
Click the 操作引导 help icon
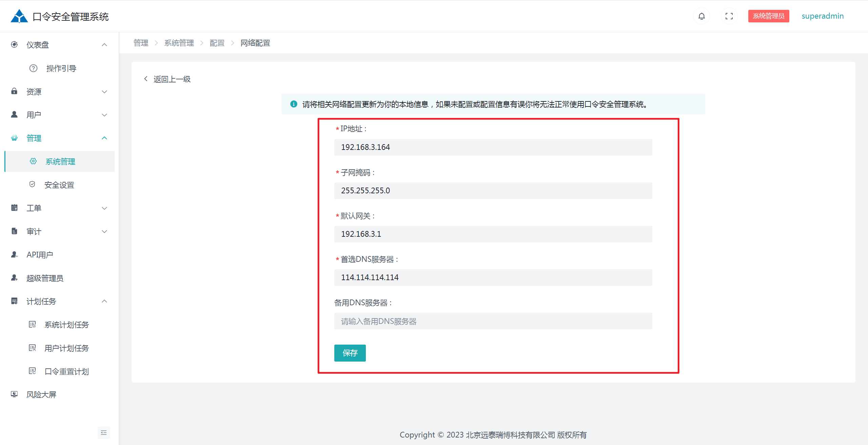tap(33, 69)
